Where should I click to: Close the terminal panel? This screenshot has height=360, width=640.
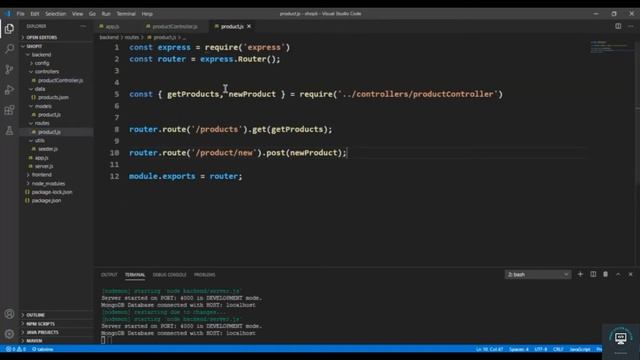[x=631, y=274]
